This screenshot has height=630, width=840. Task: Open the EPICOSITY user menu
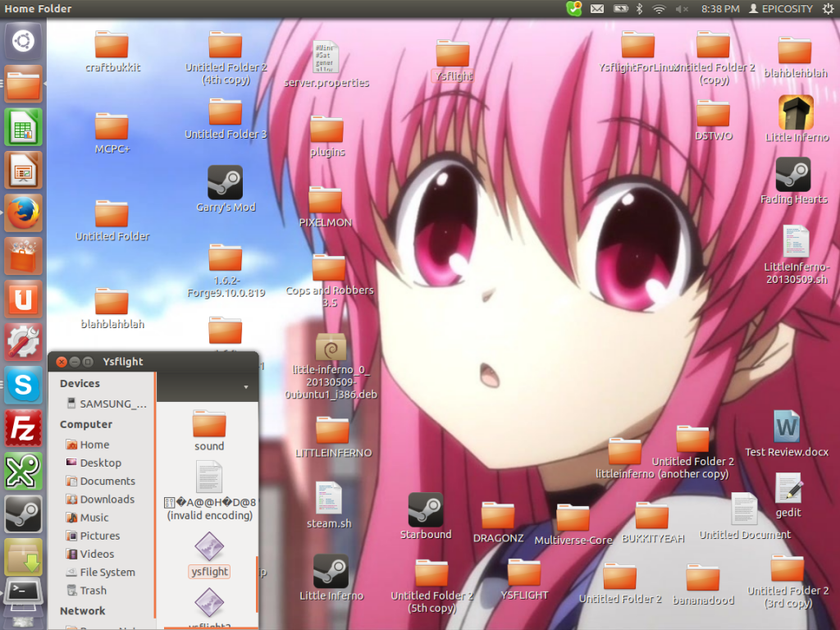click(781, 8)
